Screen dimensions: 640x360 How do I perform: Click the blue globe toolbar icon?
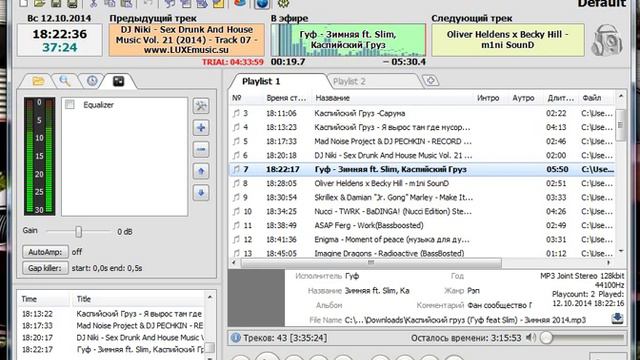262,3
